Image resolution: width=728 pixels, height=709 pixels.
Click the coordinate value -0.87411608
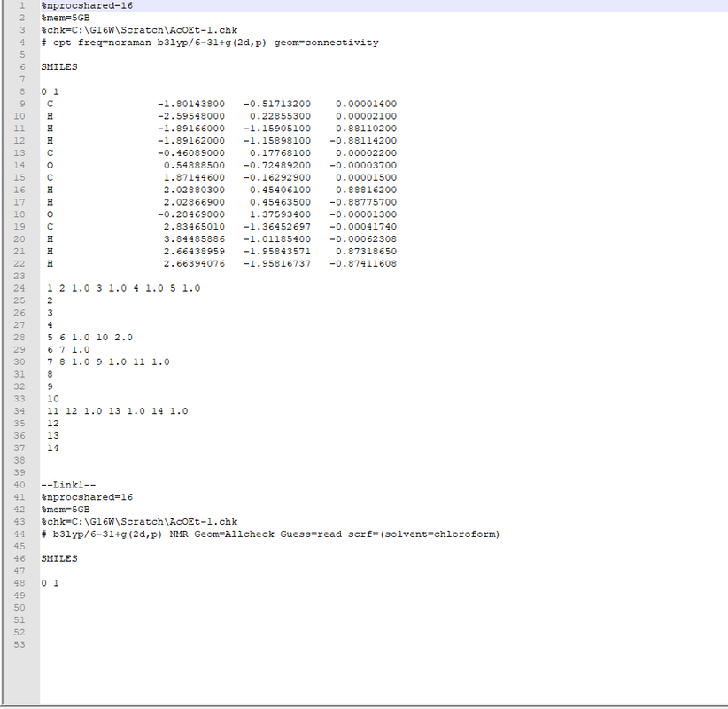pyautogui.click(x=363, y=264)
